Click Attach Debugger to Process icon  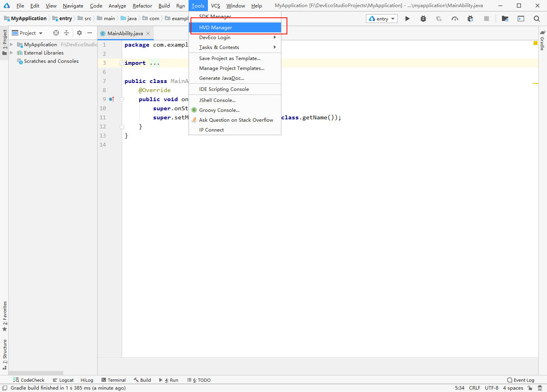click(470, 19)
